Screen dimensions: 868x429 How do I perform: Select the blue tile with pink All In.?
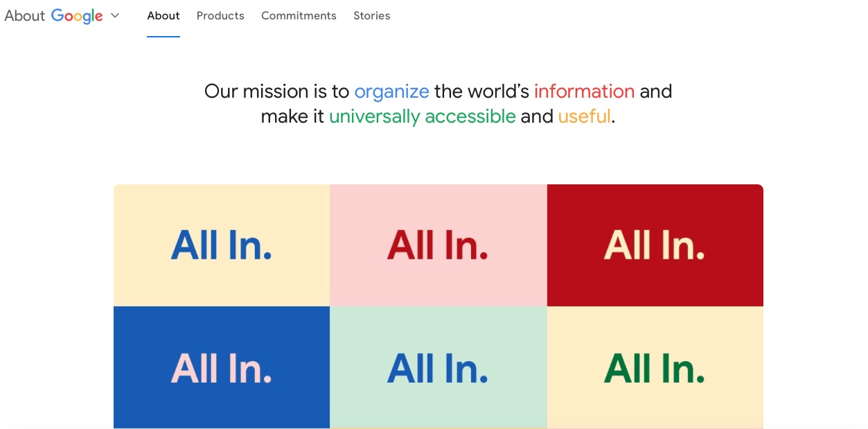pyautogui.click(x=222, y=367)
